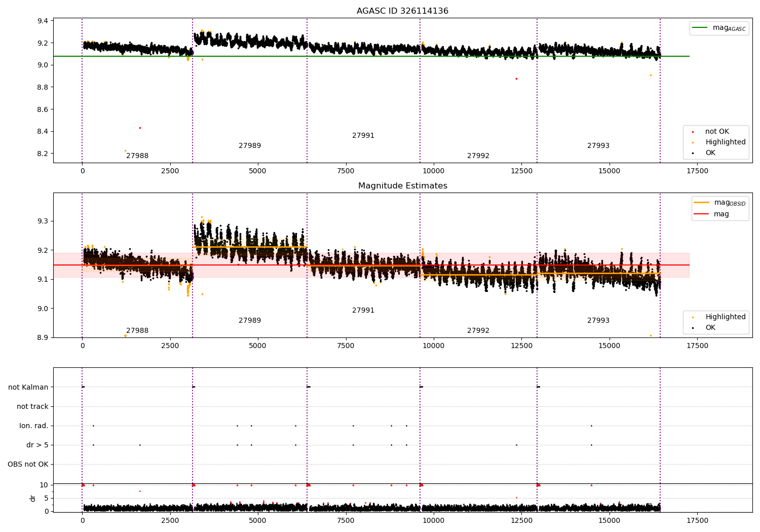This screenshot has width=760, height=532.
Task: Click the red outlier point near 8.87 magnitude
Action: click(516, 79)
